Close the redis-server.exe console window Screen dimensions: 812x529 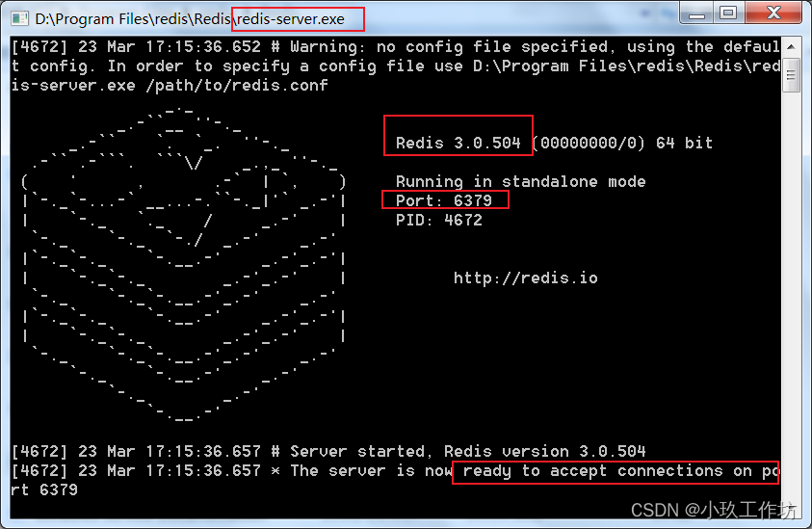point(773,13)
